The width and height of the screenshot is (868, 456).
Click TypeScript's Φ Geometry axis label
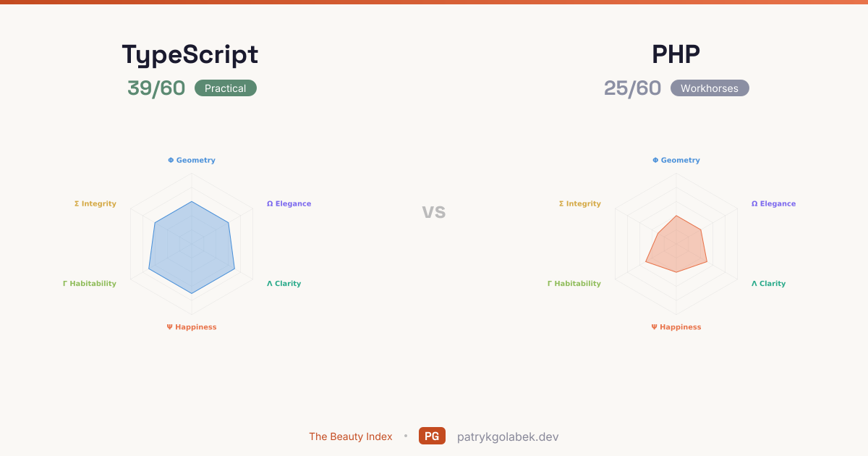point(192,160)
